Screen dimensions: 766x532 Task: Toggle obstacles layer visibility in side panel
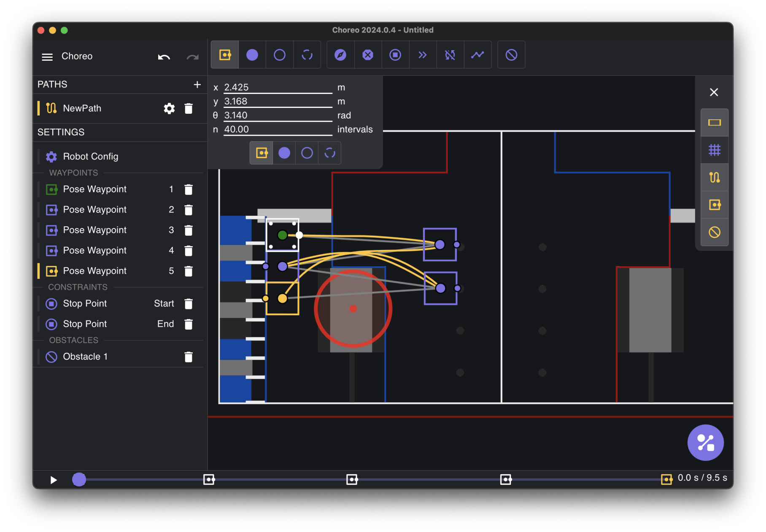click(x=714, y=232)
